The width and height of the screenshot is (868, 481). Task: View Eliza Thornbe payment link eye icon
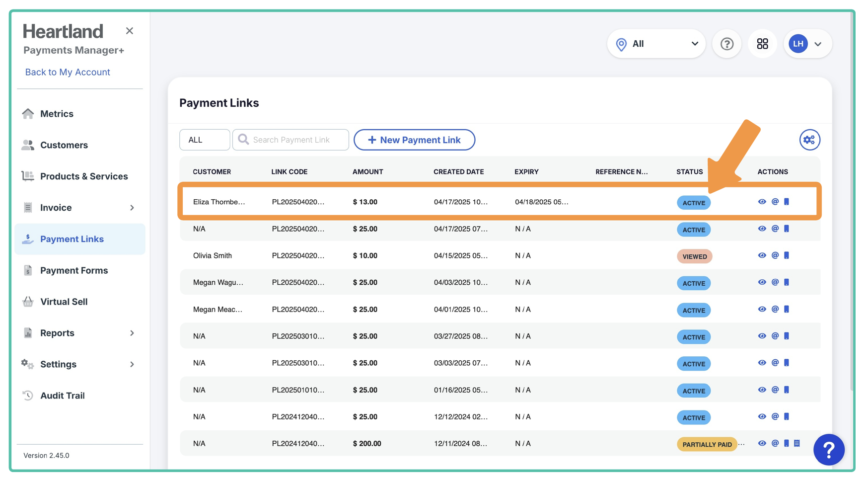coord(762,202)
